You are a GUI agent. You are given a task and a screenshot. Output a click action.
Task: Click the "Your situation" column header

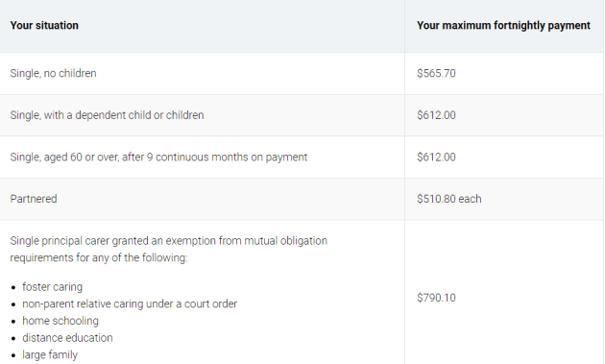[44, 26]
